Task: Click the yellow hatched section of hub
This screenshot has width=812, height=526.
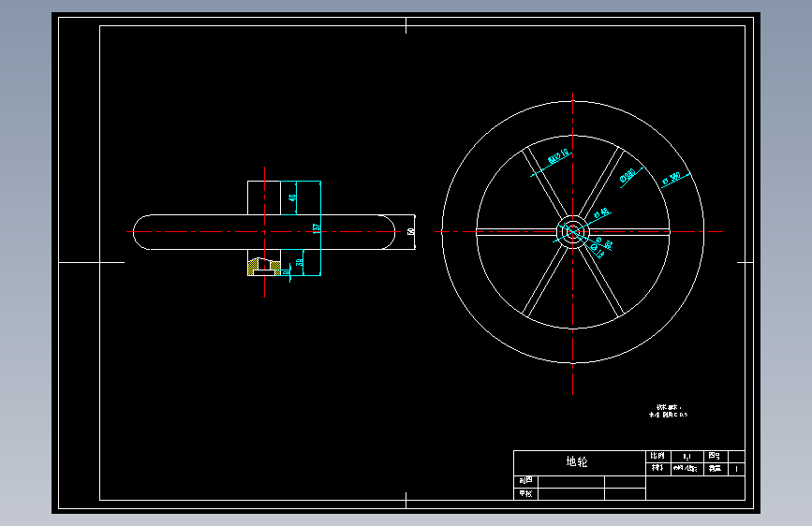Action: tap(253, 266)
